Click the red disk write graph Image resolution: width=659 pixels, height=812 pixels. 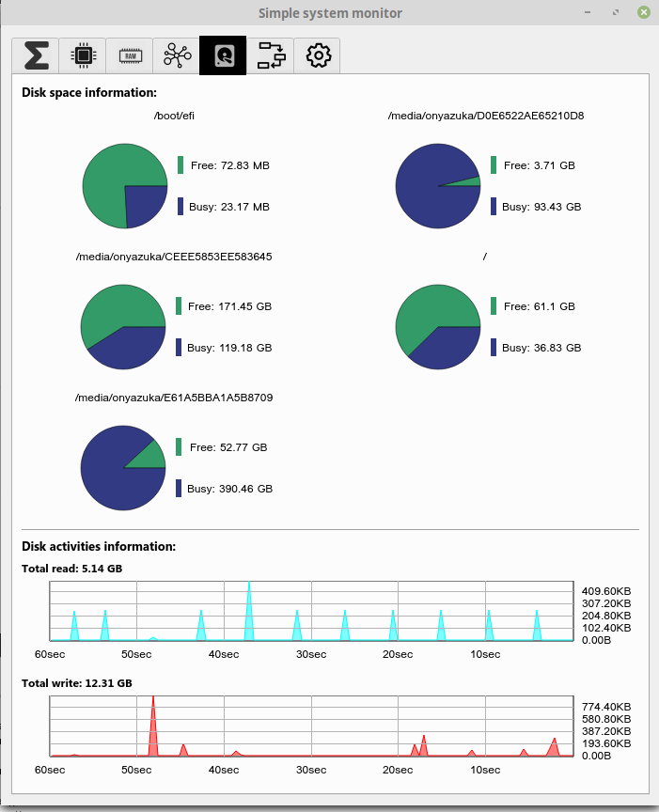tap(311, 726)
